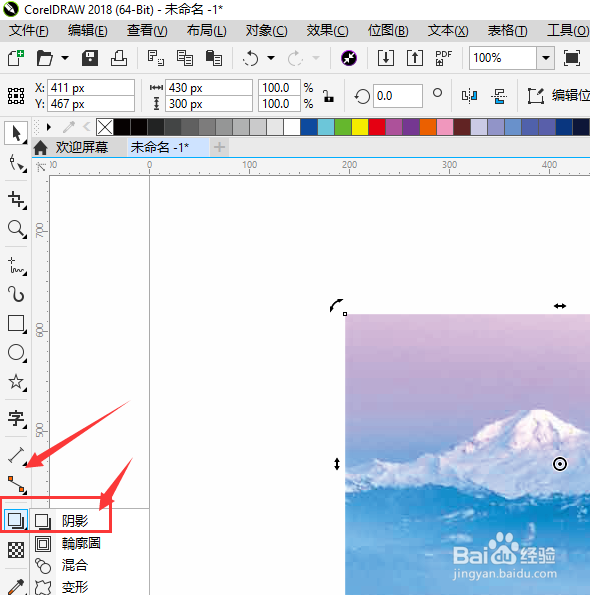Publish to PDF icon
590x595 pixels.
[444, 58]
